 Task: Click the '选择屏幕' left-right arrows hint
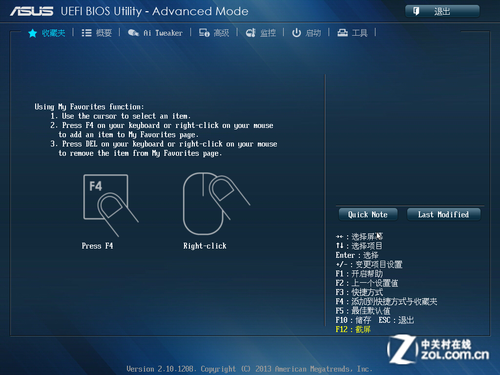pyautogui.click(x=359, y=237)
